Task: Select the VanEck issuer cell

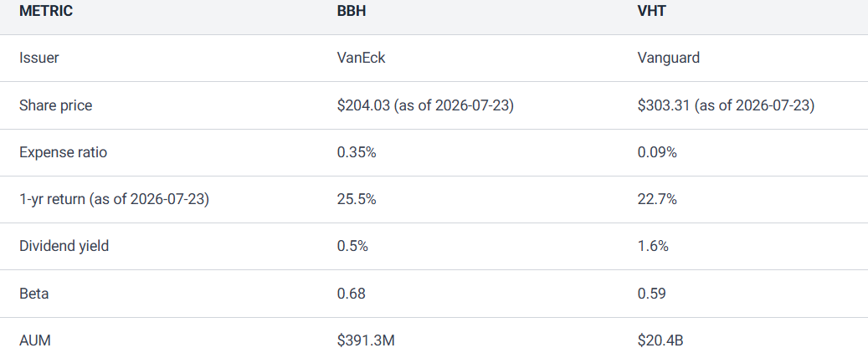Action: pyautogui.click(x=361, y=58)
